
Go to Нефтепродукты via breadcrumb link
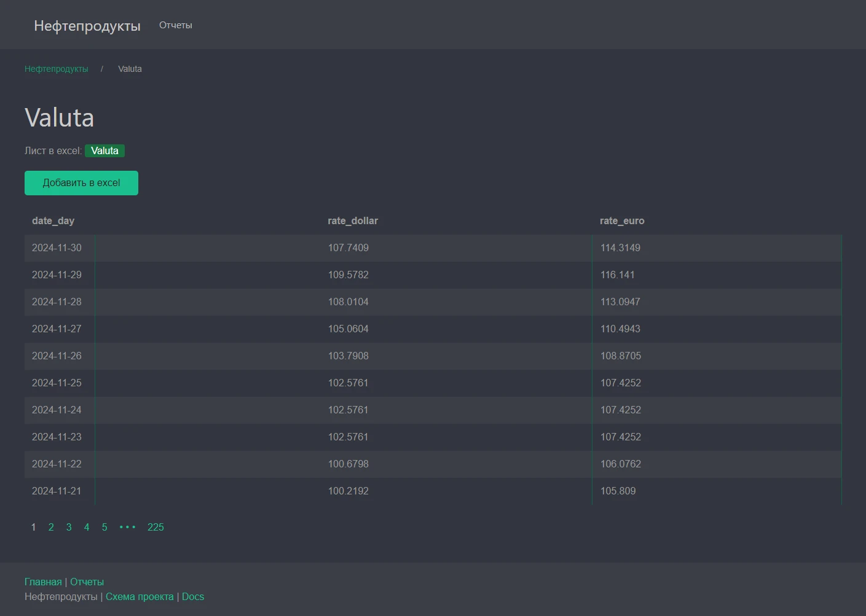point(56,69)
